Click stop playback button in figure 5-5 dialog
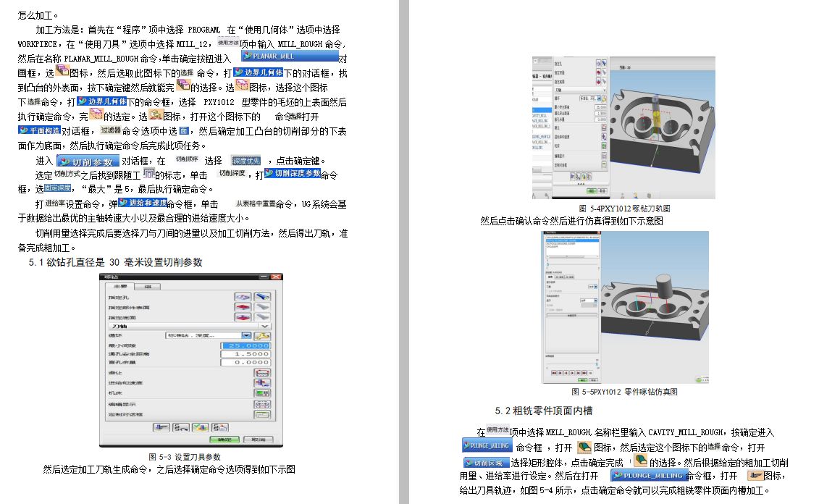This screenshot has width=819, height=504. coord(590,373)
